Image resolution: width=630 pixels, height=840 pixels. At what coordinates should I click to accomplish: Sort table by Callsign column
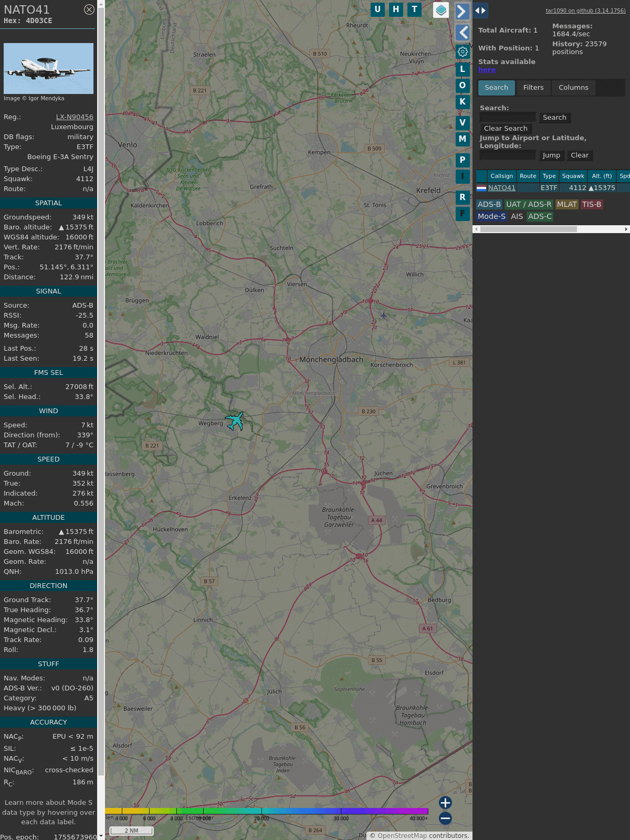[x=501, y=176]
